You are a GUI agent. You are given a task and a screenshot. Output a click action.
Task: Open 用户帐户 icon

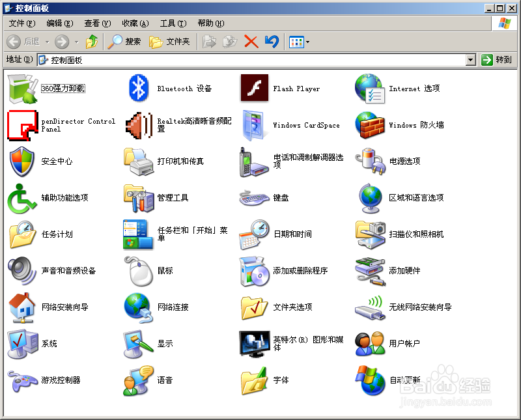pos(370,344)
